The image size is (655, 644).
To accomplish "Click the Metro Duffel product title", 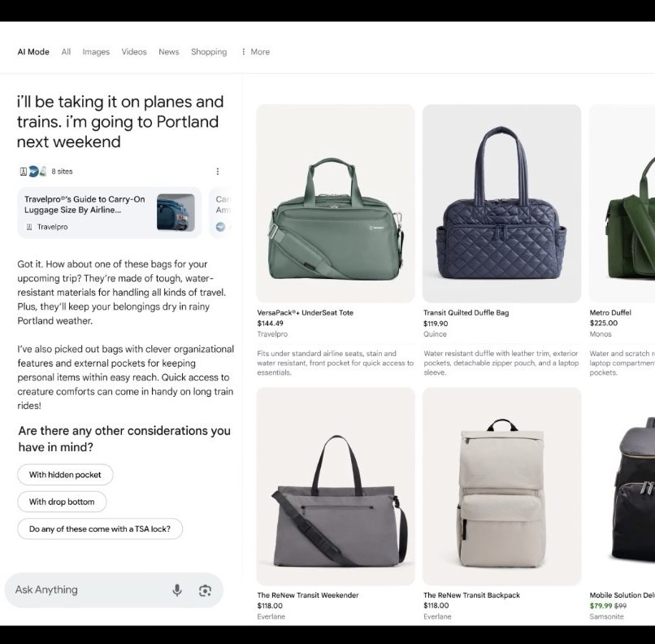I will (x=610, y=312).
